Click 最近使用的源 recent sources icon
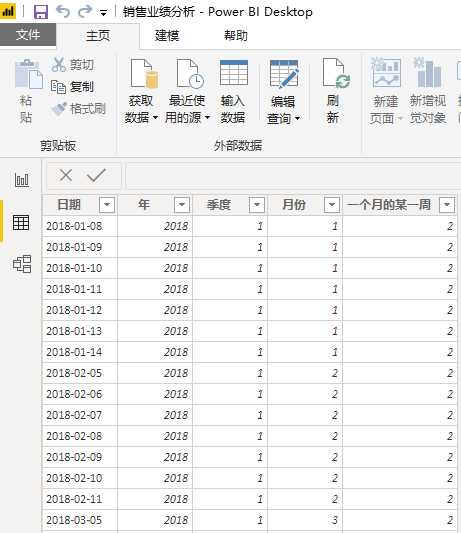 190,74
